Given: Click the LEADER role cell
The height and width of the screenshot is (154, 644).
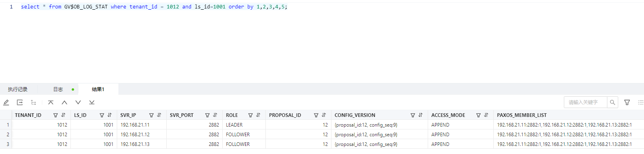Looking at the screenshot, I should 244,125.
